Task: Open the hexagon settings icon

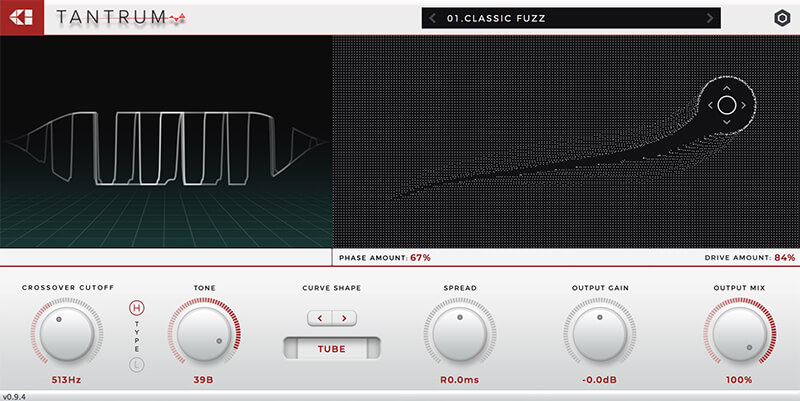Action: click(782, 18)
